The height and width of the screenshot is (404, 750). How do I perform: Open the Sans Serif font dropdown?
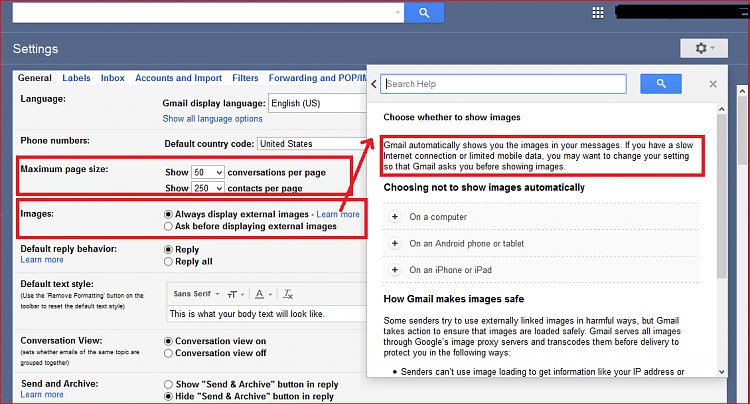pyautogui.click(x=196, y=294)
